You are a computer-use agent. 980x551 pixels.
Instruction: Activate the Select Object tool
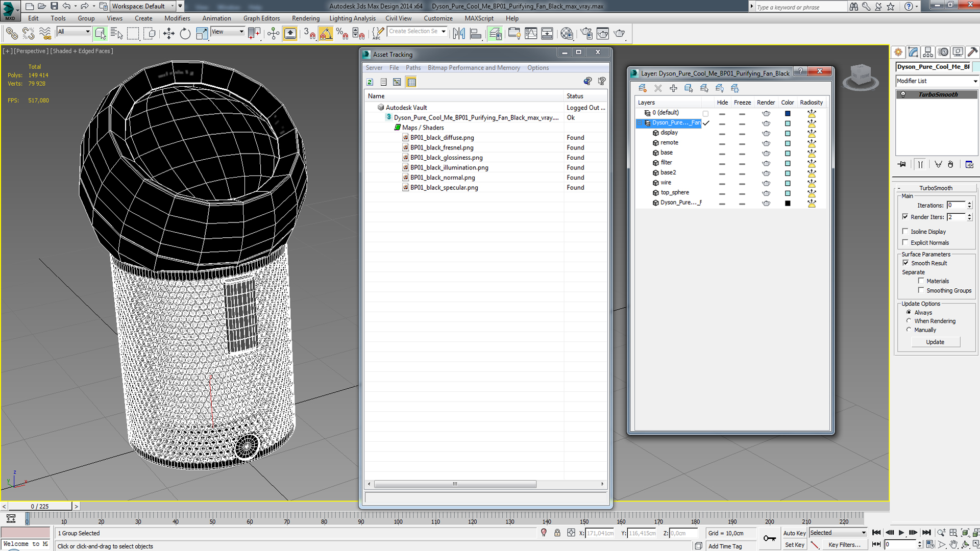tap(100, 34)
